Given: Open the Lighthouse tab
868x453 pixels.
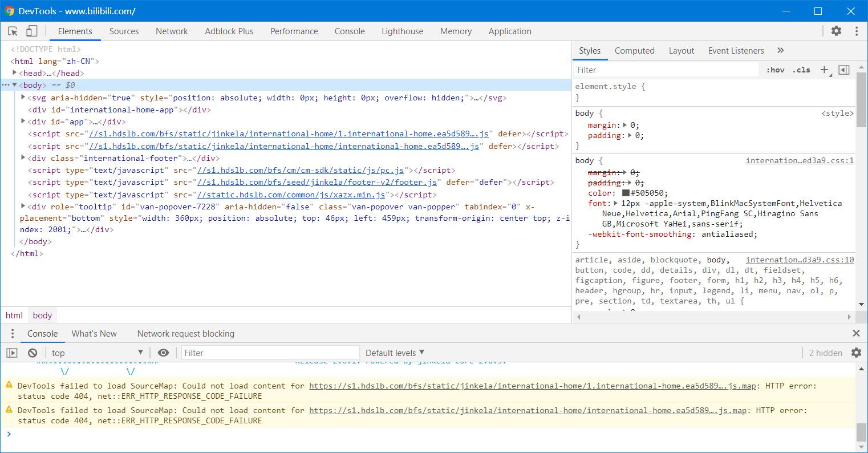Looking at the screenshot, I should point(402,31).
